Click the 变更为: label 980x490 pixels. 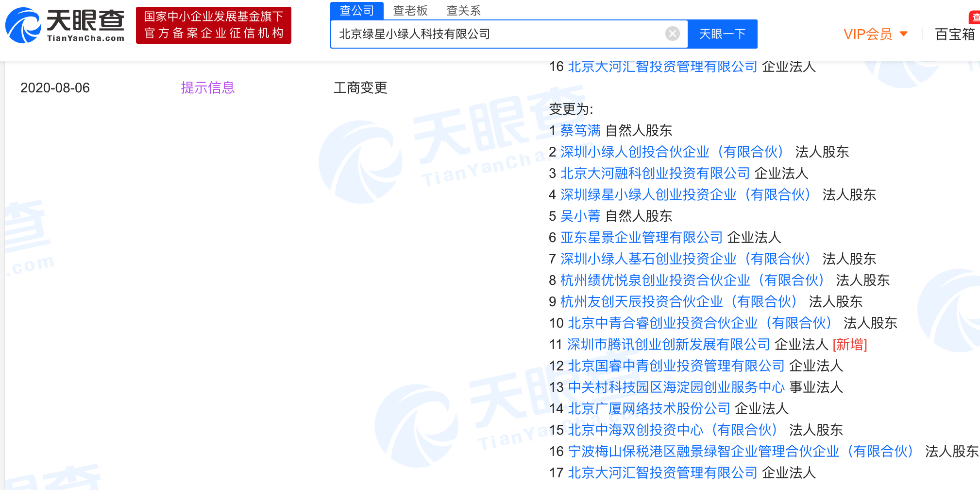tap(571, 109)
